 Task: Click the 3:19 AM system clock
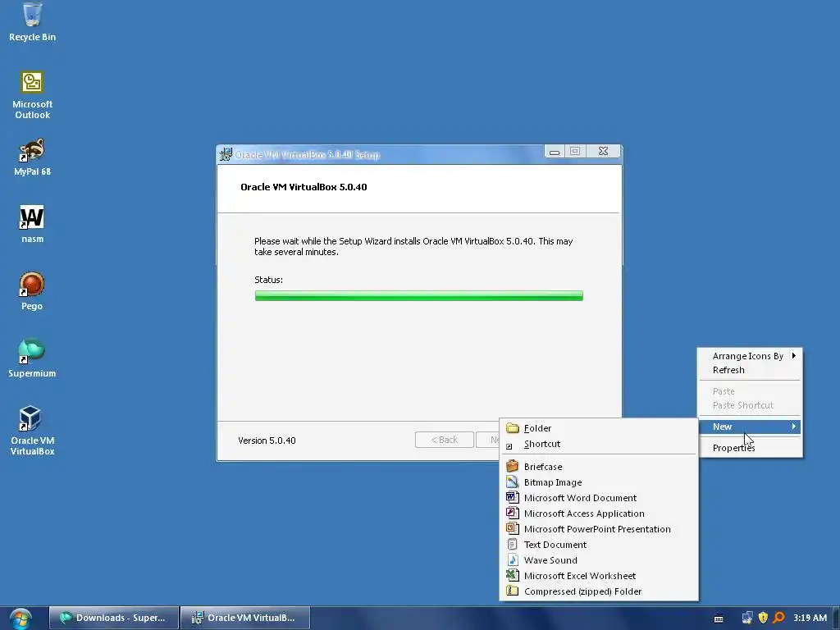(810, 618)
